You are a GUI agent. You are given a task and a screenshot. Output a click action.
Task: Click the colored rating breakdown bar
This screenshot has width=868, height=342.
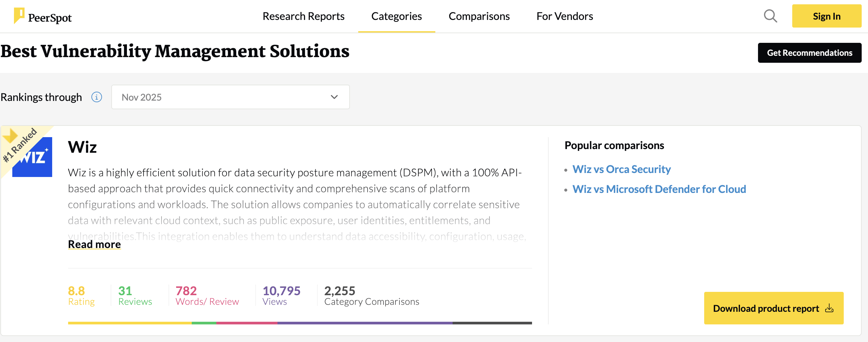point(299,323)
